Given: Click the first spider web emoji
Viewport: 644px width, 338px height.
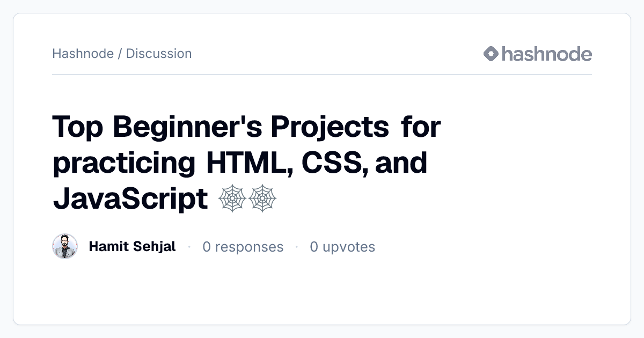Looking at the screenshot, I should tap(232, 200).
